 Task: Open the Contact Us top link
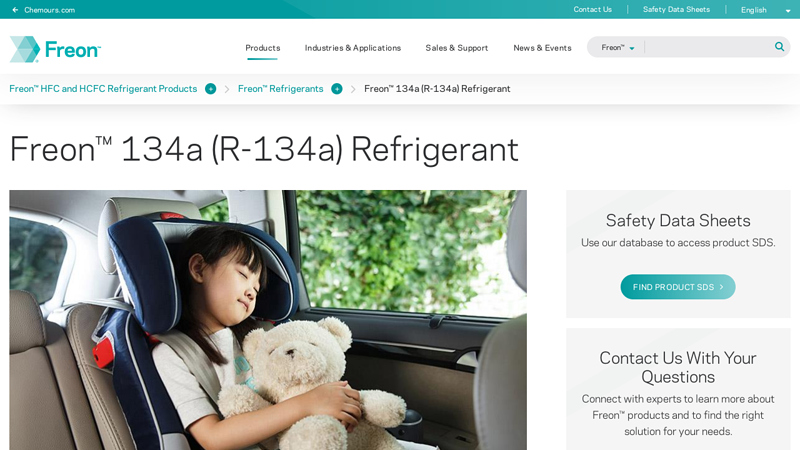click(592, 9)
